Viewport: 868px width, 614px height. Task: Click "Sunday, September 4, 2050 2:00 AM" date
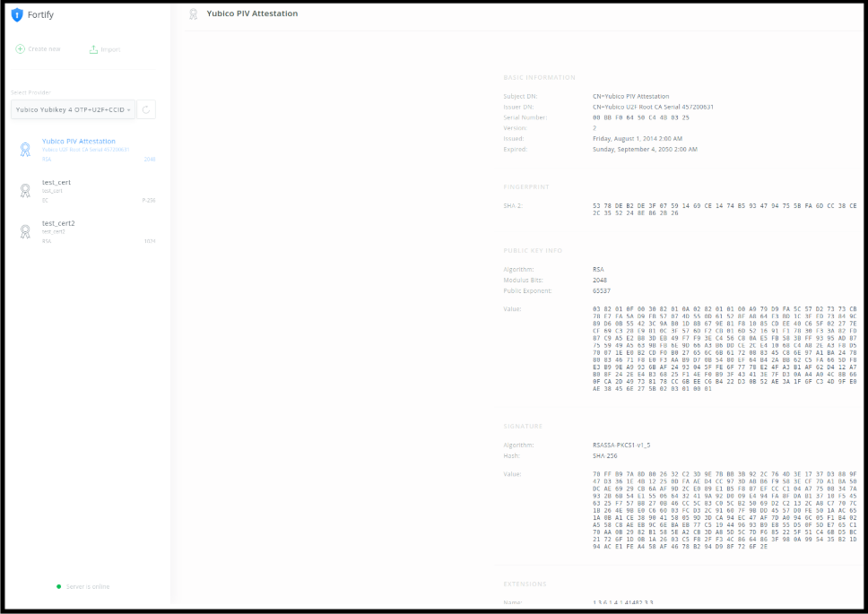tap(645, 149)
